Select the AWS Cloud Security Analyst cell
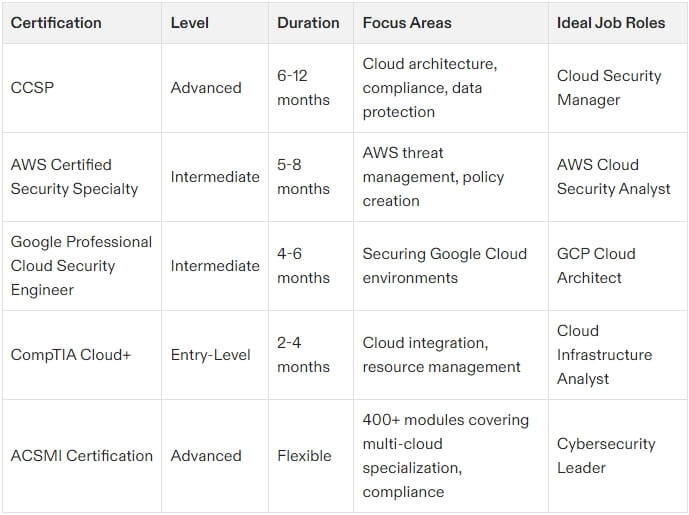 [x=613, y=177]
